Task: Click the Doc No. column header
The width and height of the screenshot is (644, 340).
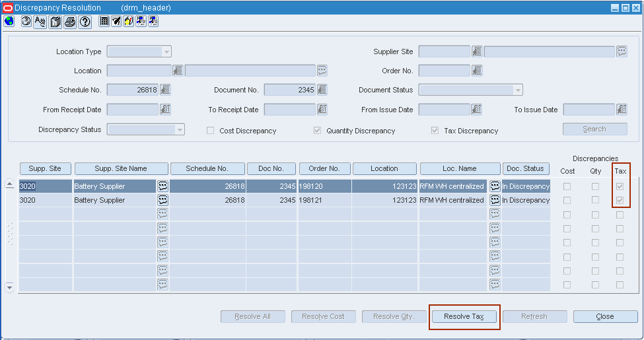Action: point(271,168)
